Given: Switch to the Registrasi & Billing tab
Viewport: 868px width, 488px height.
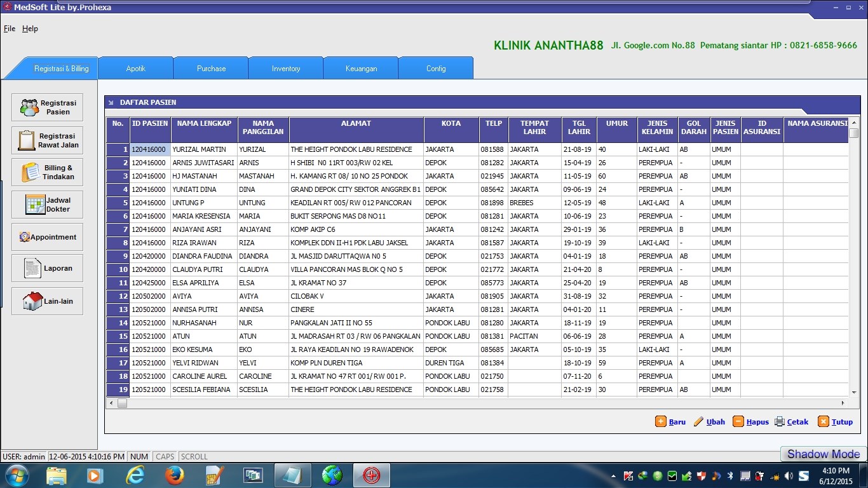Looking at the screenshot, I should point(61,69).
